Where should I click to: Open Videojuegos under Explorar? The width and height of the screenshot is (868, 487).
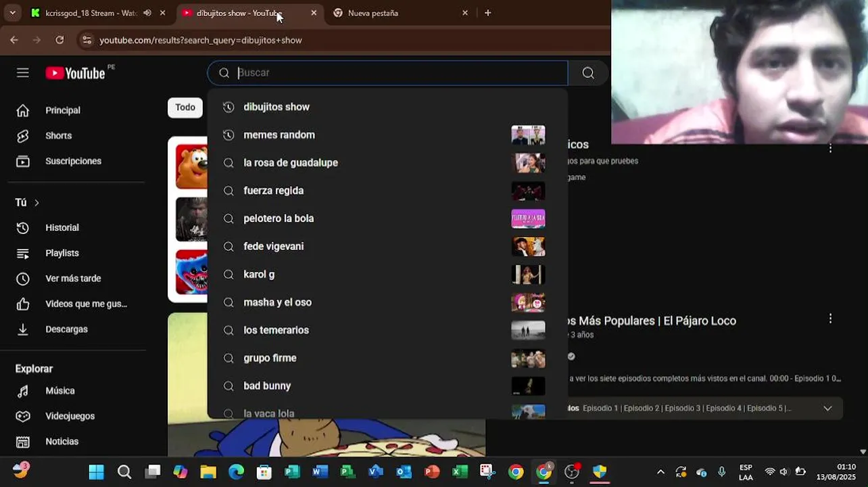pyautogui.click(x=70, y=416)
